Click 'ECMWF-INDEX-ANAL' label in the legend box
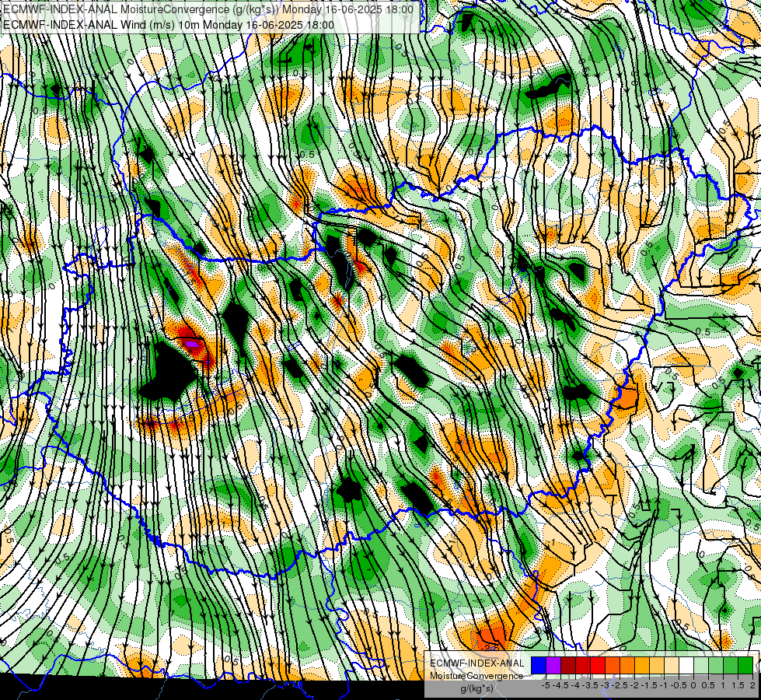Screen dimensions: 761x700 [x=476, y=663]
